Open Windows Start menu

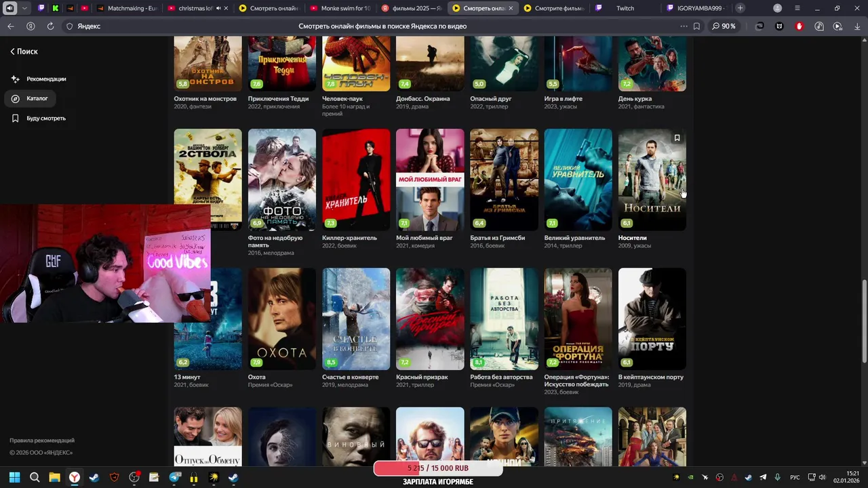14,477
